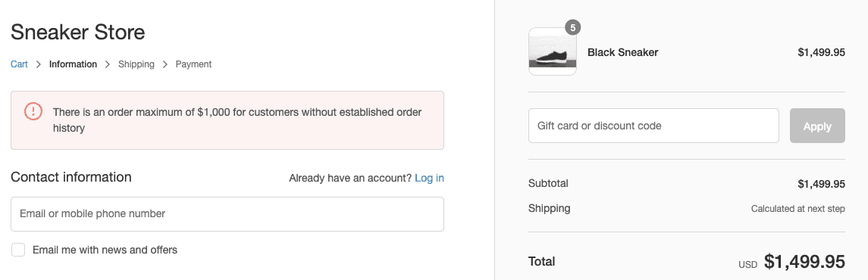Viewport: 868px width, 280px height.
Task: Open the Black Sneaker product thumbnail
Action: click(553, 51)
